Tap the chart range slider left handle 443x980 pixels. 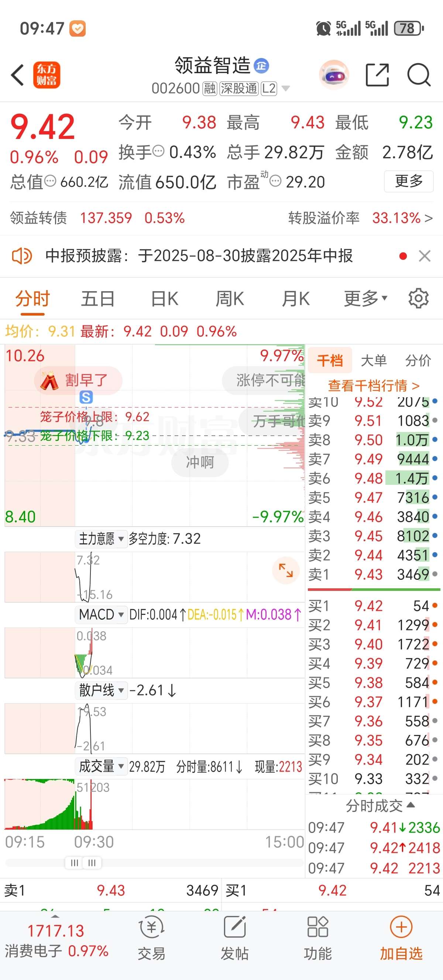75,862
